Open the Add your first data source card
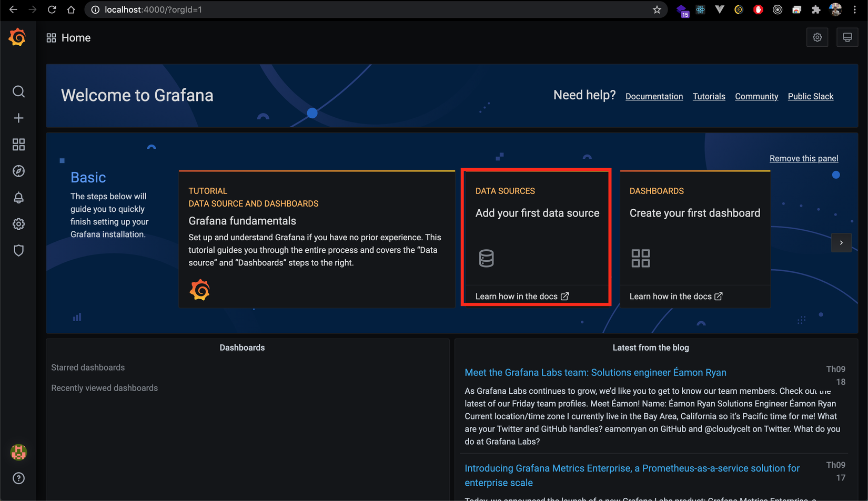 [537, 213]
